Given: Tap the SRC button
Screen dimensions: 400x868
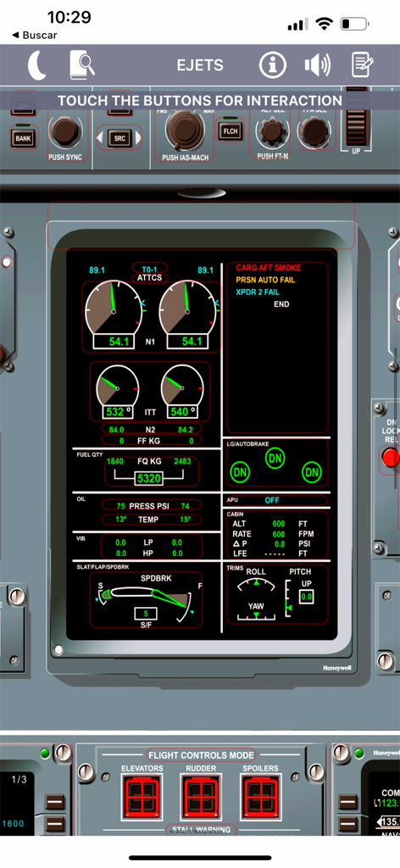Looking at the screenshot, I should tap(119, 138).
